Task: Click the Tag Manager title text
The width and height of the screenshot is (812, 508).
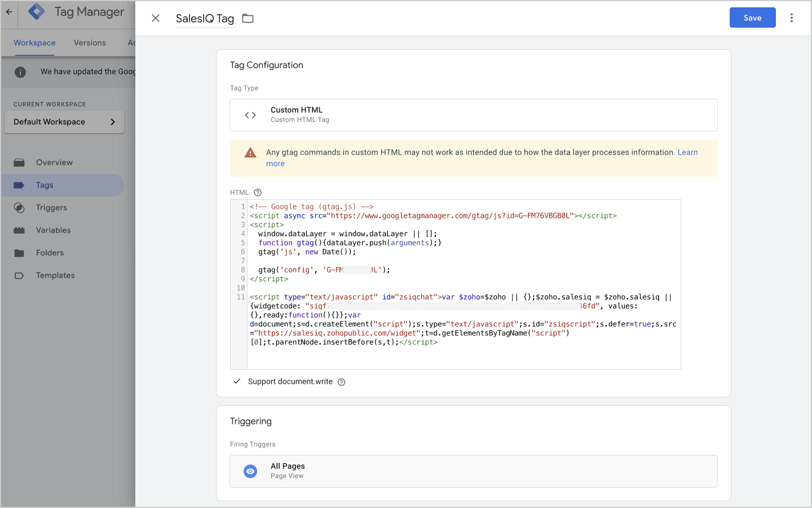Action: point(89,12)
